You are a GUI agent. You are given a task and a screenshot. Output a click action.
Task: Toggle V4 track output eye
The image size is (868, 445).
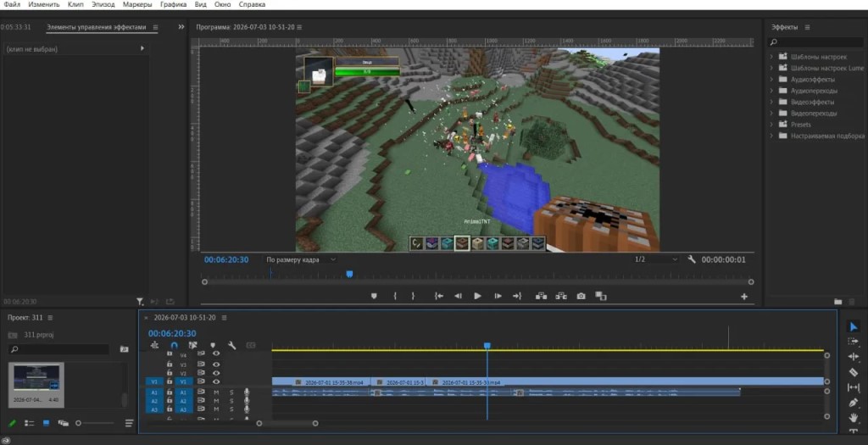pos(216,354)
